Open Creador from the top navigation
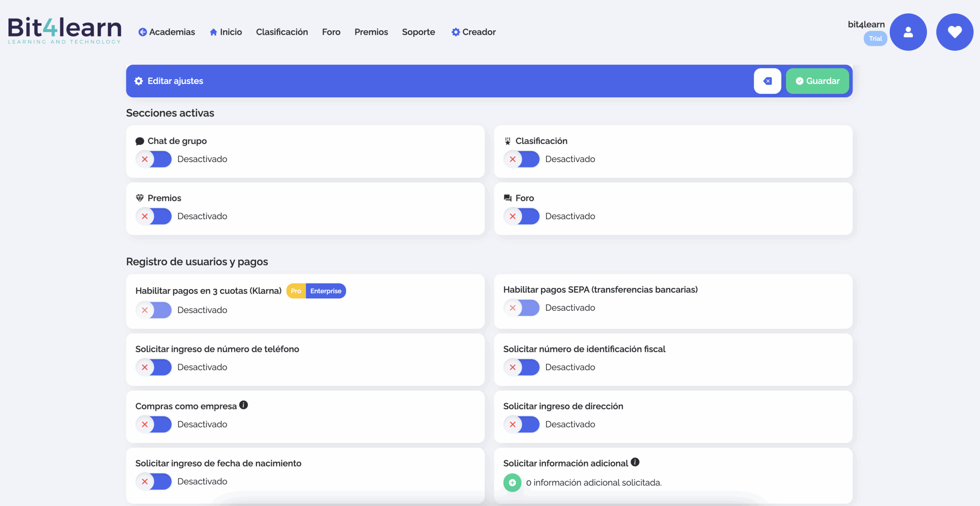This screenshot has height=506, width=980. tap(474, 32)
